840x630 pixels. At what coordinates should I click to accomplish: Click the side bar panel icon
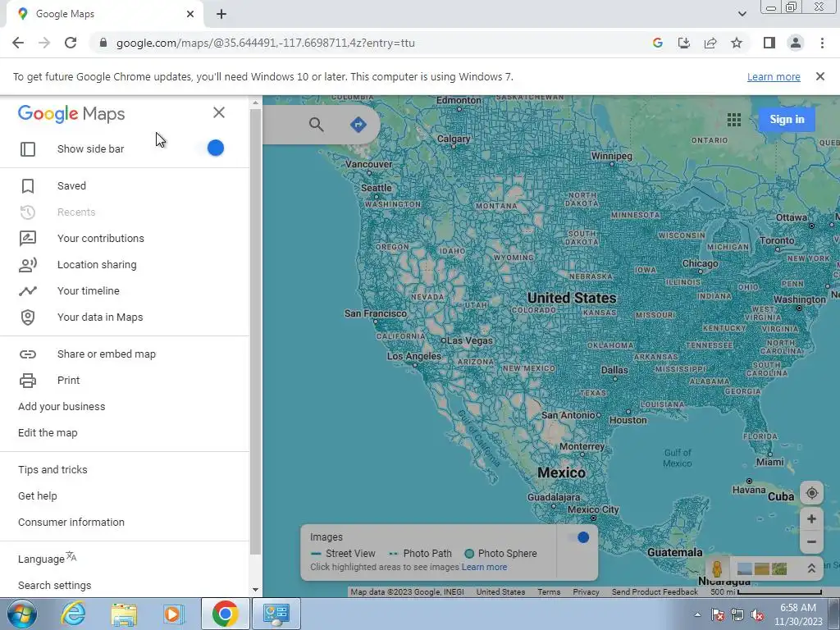(28, 149)
